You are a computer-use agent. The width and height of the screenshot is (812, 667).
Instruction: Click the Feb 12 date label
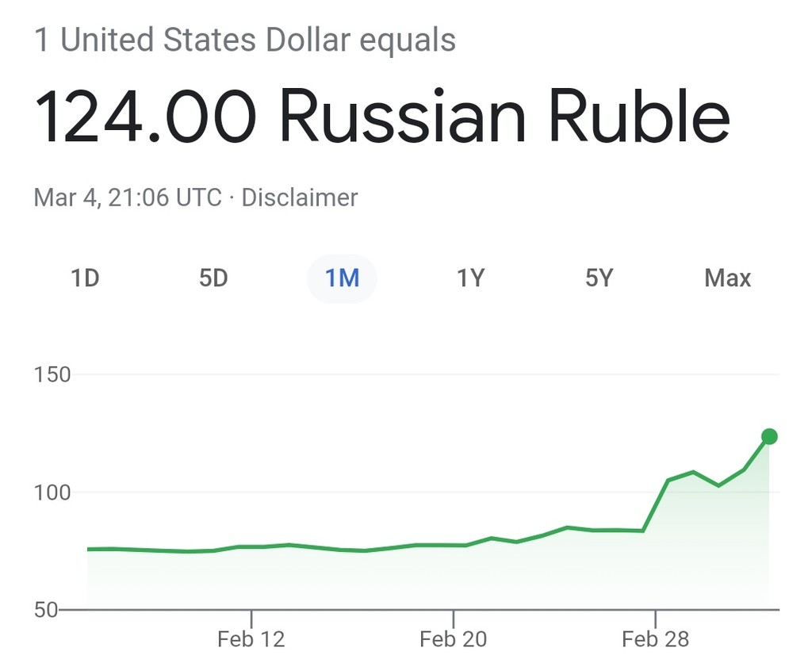point(251,639)
